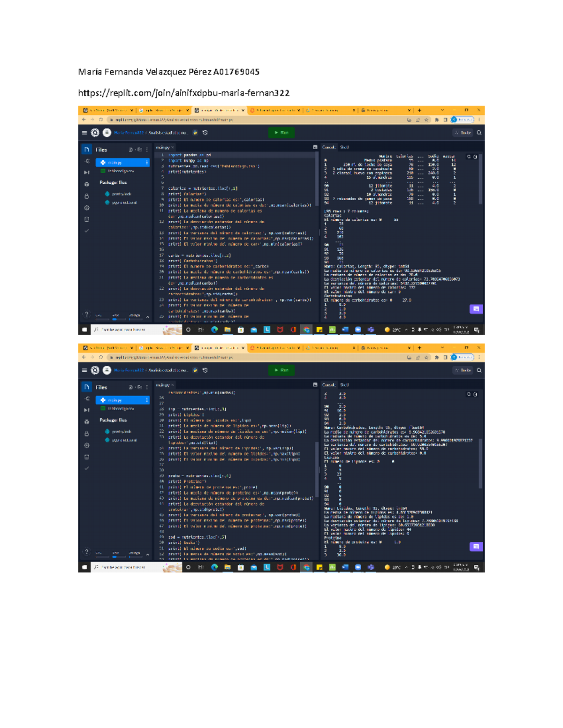The image size is (563, 728).
Task: Open the Chrome three-dot menu in the upper screenshot
Action: point(479,120)
